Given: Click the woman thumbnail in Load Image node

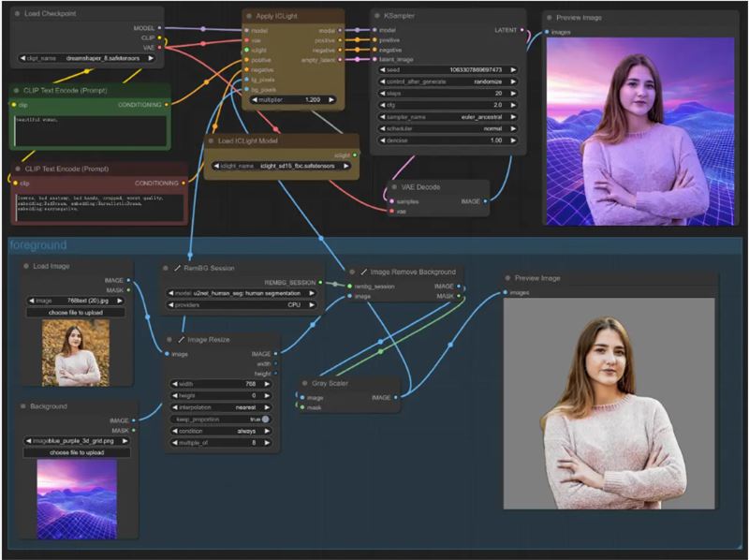Looking at the screenshot, I should (x=76, y=353).
